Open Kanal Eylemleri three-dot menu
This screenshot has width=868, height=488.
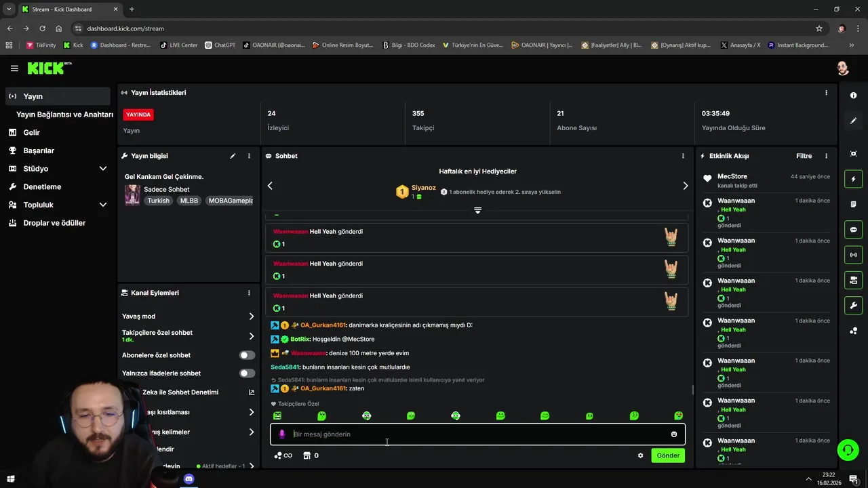click(x=249, y=293)
